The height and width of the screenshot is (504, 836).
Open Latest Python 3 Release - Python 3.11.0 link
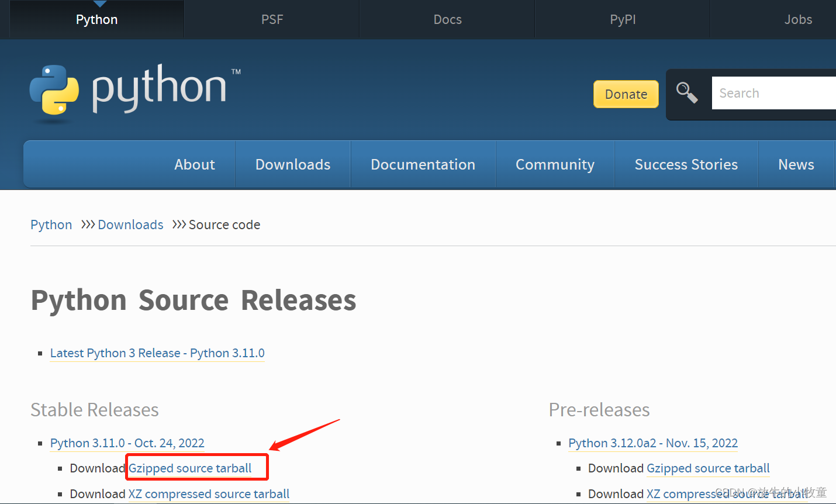point(157,353)
